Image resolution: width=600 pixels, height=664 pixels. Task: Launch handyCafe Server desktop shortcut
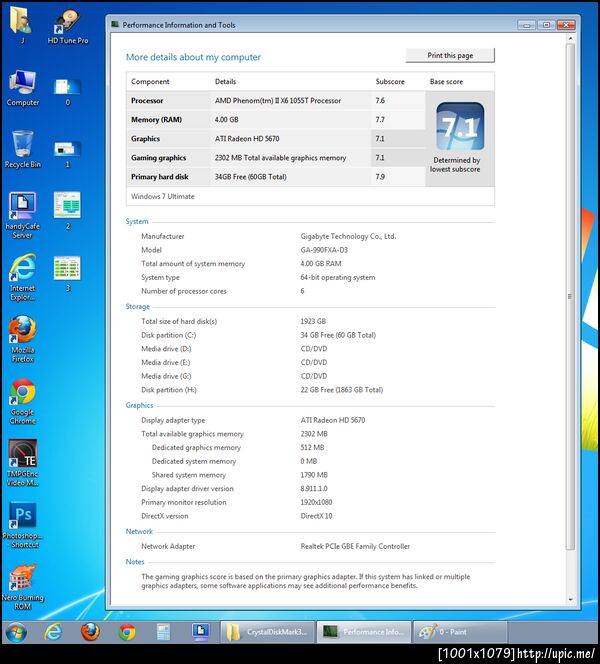(x=22, y=216)
